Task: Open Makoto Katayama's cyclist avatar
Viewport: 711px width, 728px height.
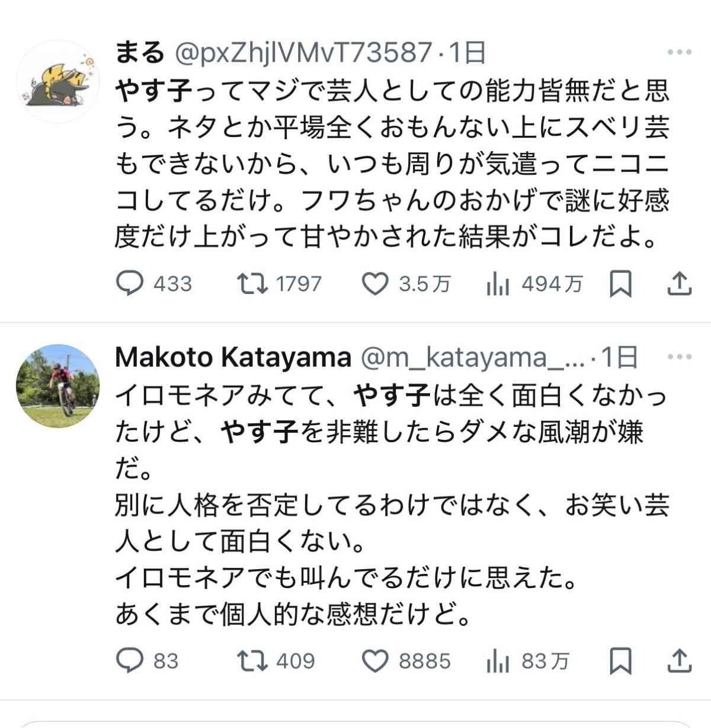Action: tap(57, 386)
